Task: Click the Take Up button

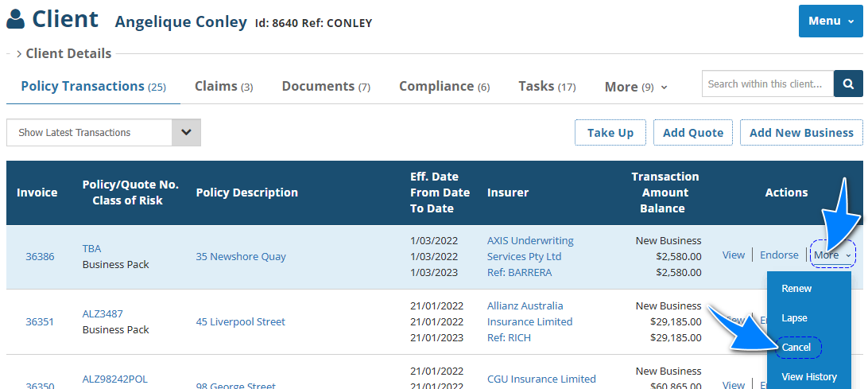Action: tap(610, 133)
